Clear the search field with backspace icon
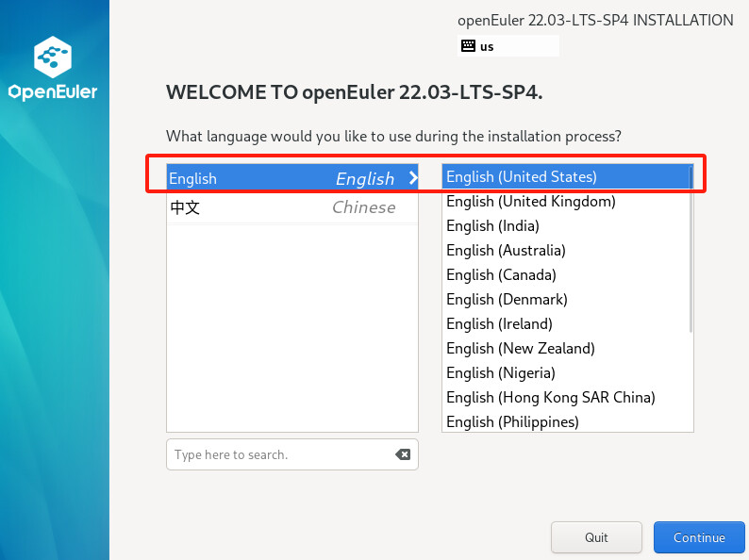Viewport: 749px width, 560px height. coord(403,454)
